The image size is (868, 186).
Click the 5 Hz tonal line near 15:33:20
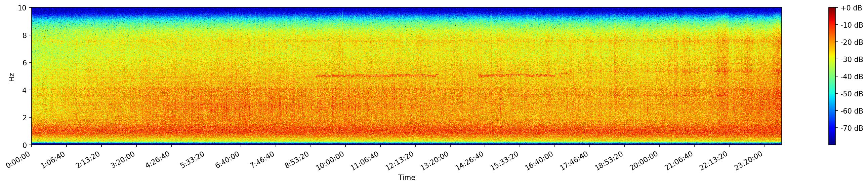520,74
